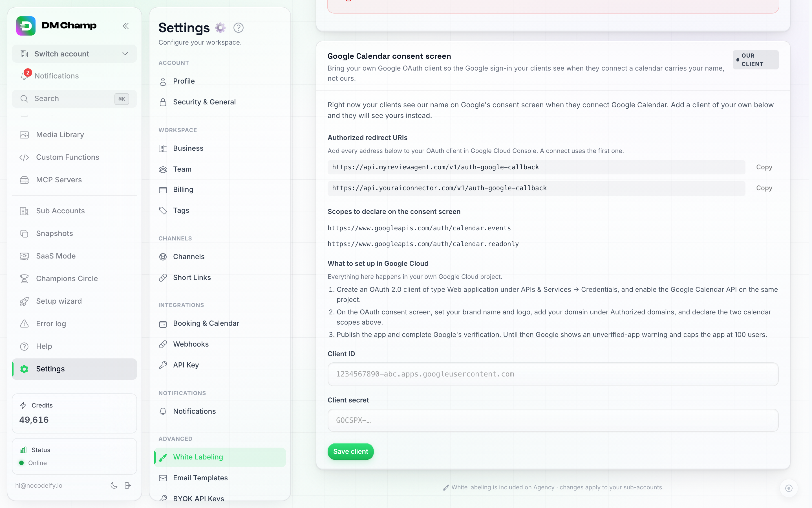Open Webhooks settings
The height and width of the screenshot is (508, 812).
220,344
